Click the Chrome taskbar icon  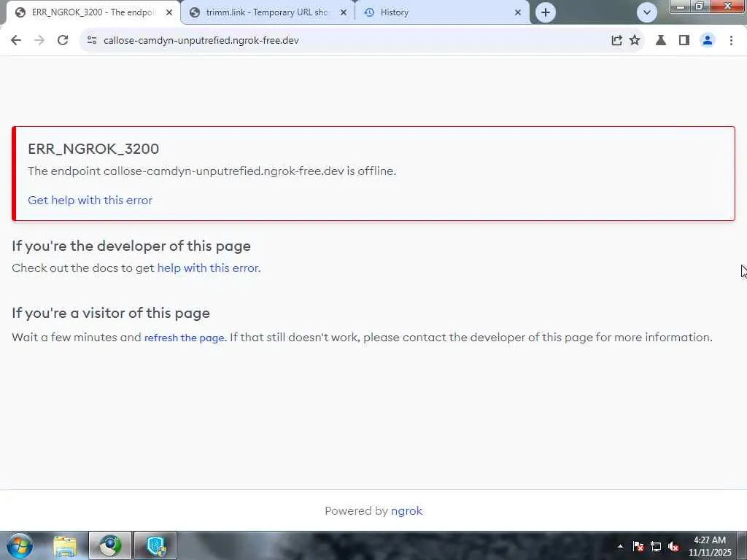pos(110,546)
